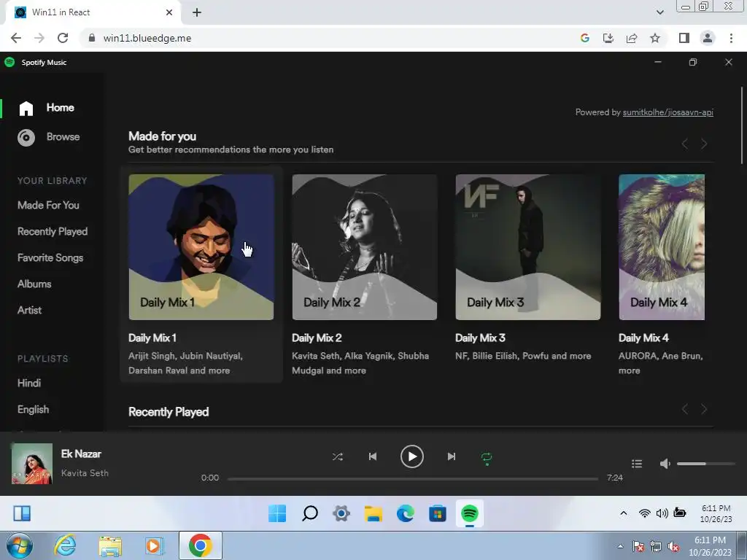Screen dimensions: 747x560
Task: Click the Chrome install app icon
Action: pyautogui.click(x=608, y=38)
